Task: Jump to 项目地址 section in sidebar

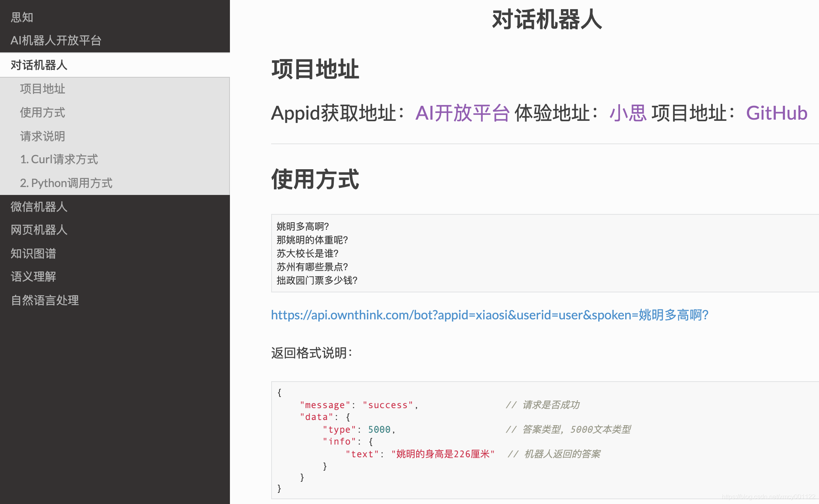Action: tap(42, 89)
